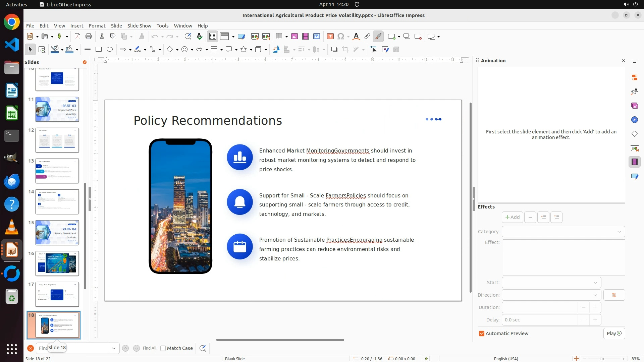The height and width of the screenshot is (362, 644).
Task: Expand the animation Category dropdown
Action: point(563,232)
